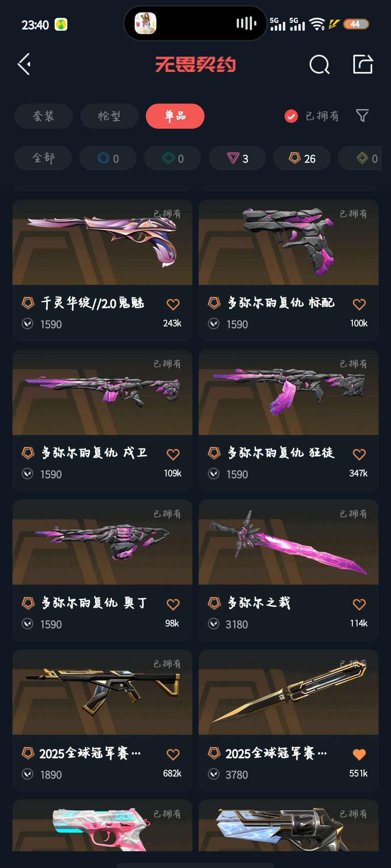Select the 单品 tab
This screenshot has height=868, width=391.
pos(175,116)
